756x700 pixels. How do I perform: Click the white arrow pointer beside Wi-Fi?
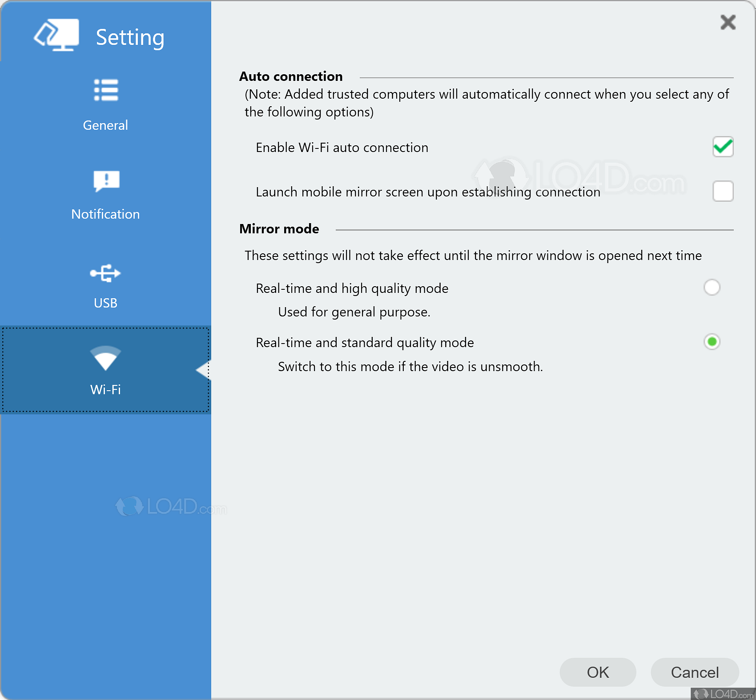click(x=203, y=370)
